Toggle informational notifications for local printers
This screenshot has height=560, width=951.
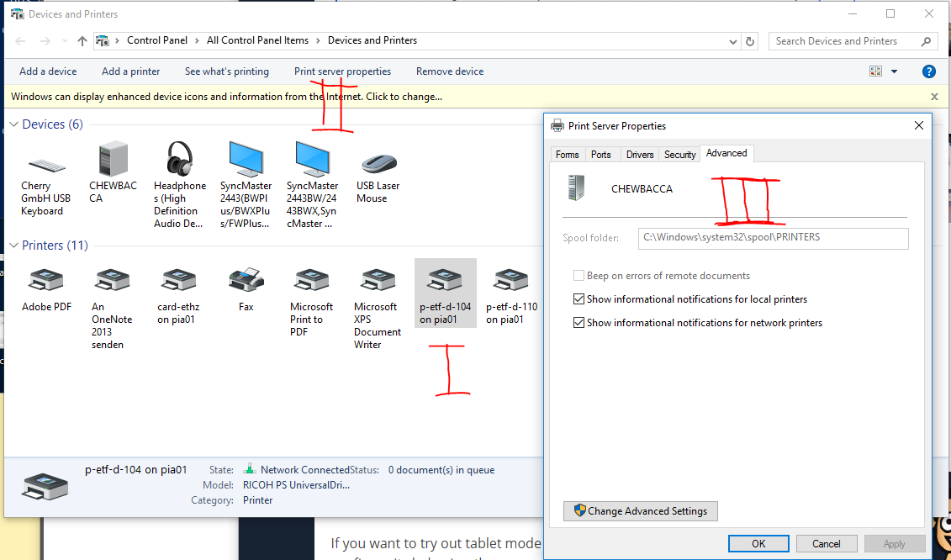point(579,299)
